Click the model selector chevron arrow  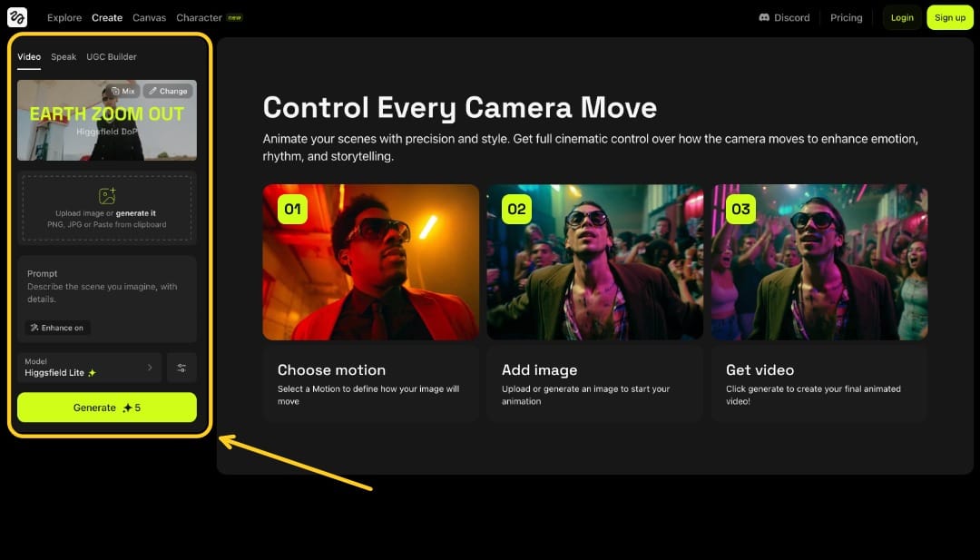[150, 368]
